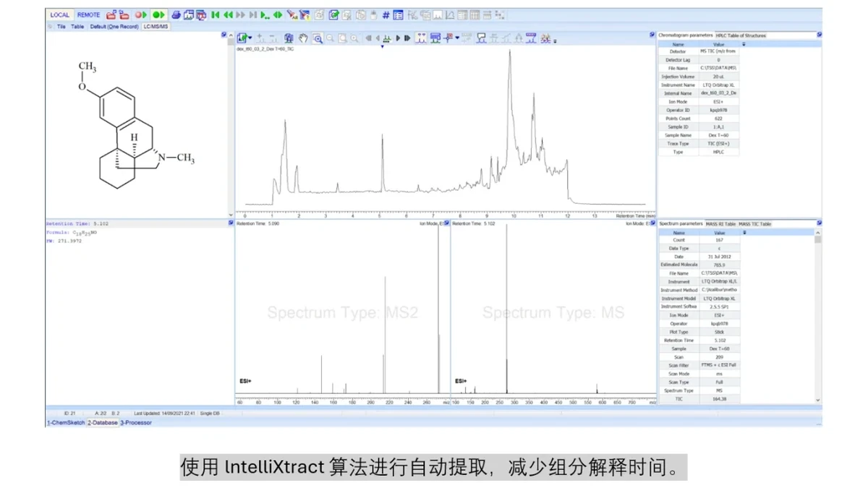
Task: Select the Instrument Name row in chromatogram parameters
Action: click(x=699, y=85)
